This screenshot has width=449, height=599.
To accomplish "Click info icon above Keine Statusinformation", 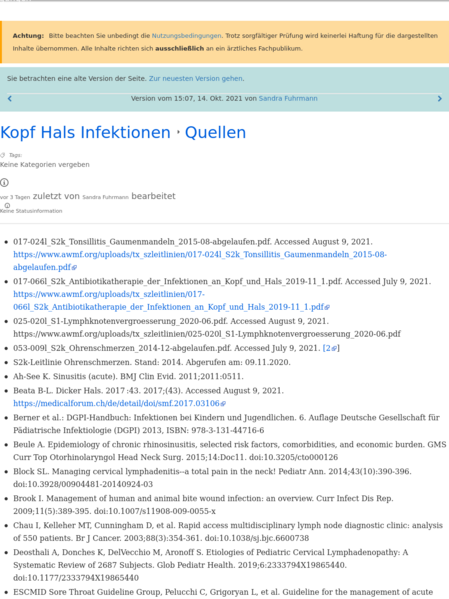I will 7,206.
